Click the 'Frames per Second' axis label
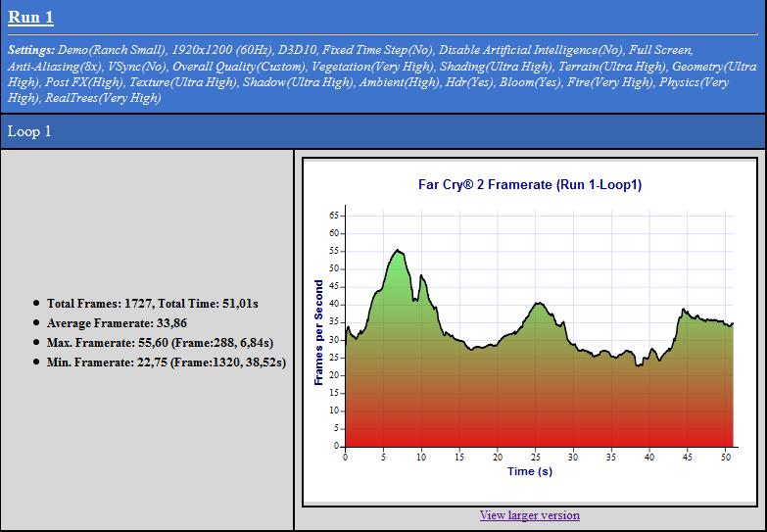The width and height of the screenshot is (767, 532). (x=319, y=332)
